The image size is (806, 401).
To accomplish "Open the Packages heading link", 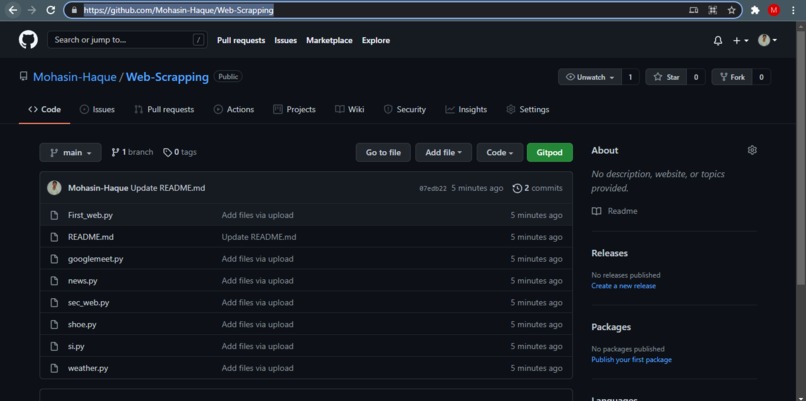I will 611,327.
